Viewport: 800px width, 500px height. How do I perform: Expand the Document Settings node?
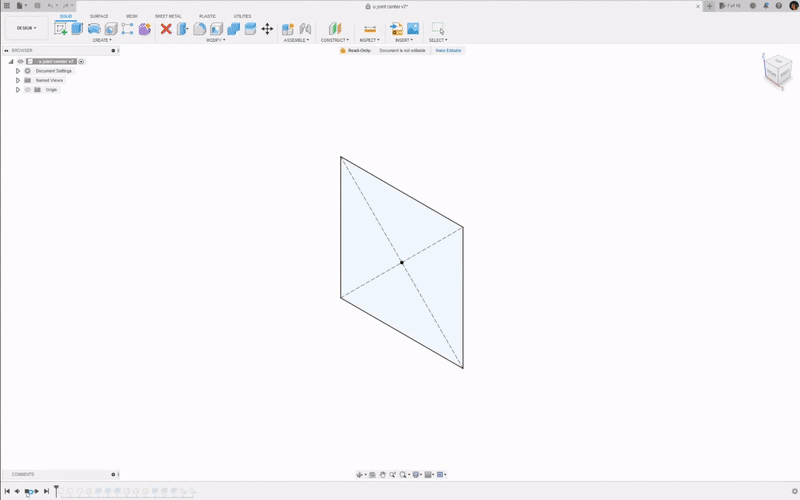click(x=18, y=71)
